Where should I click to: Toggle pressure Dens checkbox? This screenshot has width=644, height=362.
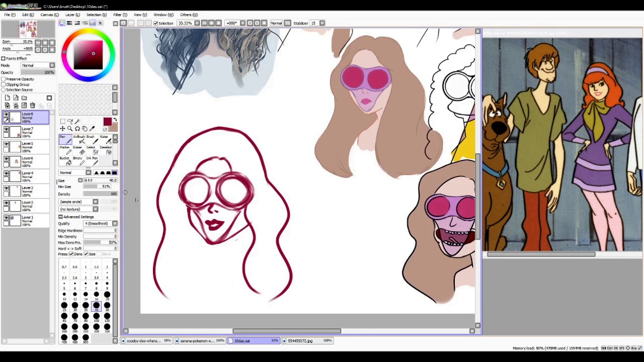pyautogui.click(x=71, y=254)
